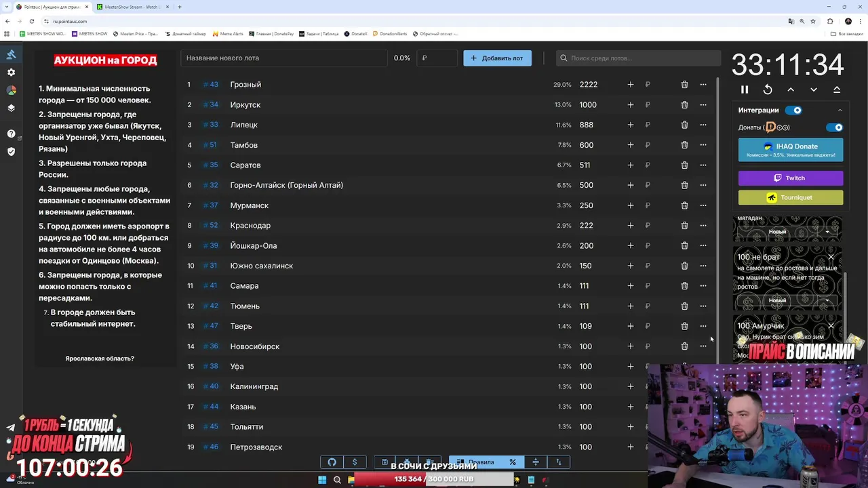Open more options for Грозный lot
Image resolution: width=868 pixels, height=488 pixels.
(703, 85)
